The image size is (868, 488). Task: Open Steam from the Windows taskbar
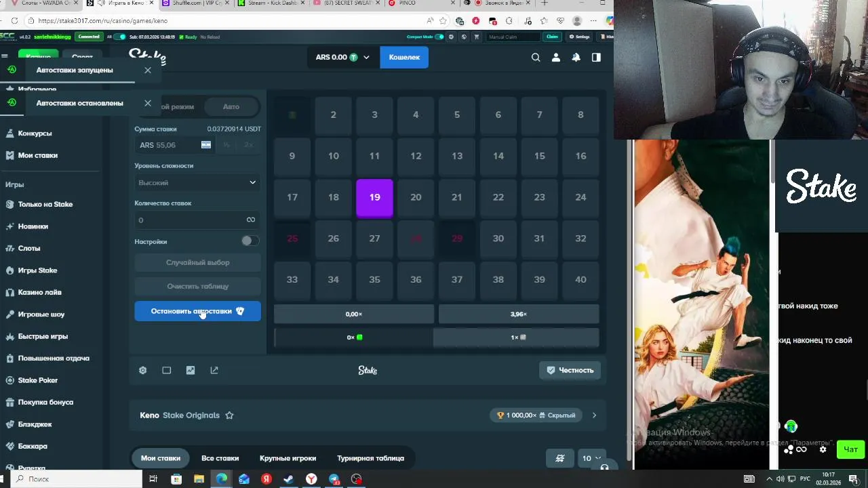289,479
